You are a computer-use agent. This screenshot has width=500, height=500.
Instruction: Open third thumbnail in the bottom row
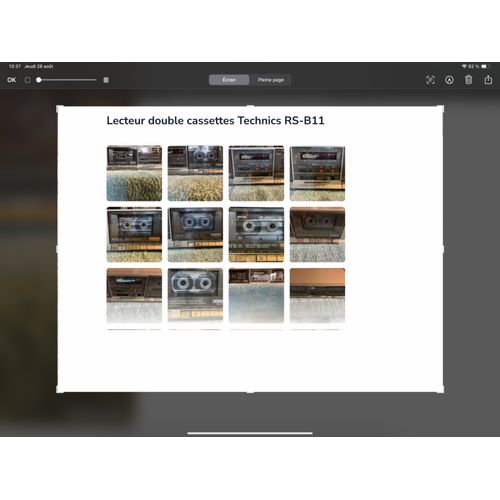(x=256, y=295)
